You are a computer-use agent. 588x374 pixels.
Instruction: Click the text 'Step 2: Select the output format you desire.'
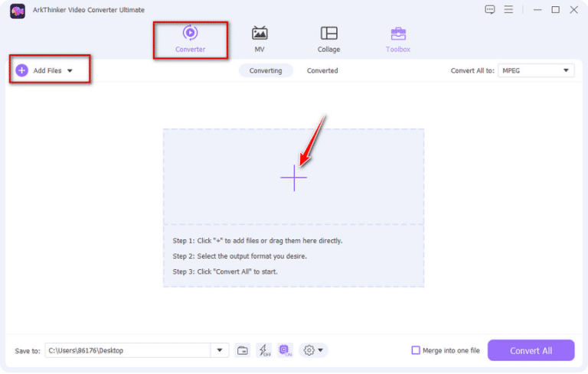[240, 256]
